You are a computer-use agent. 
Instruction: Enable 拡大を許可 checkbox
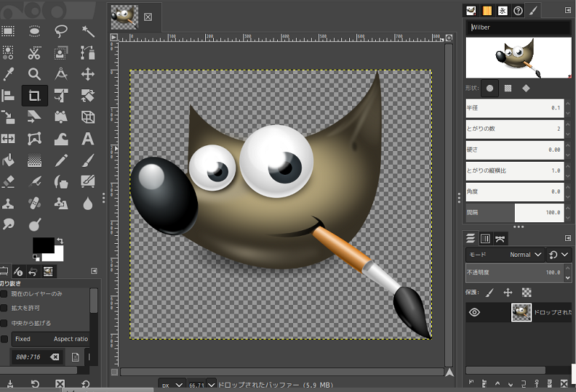pos(4,308)
